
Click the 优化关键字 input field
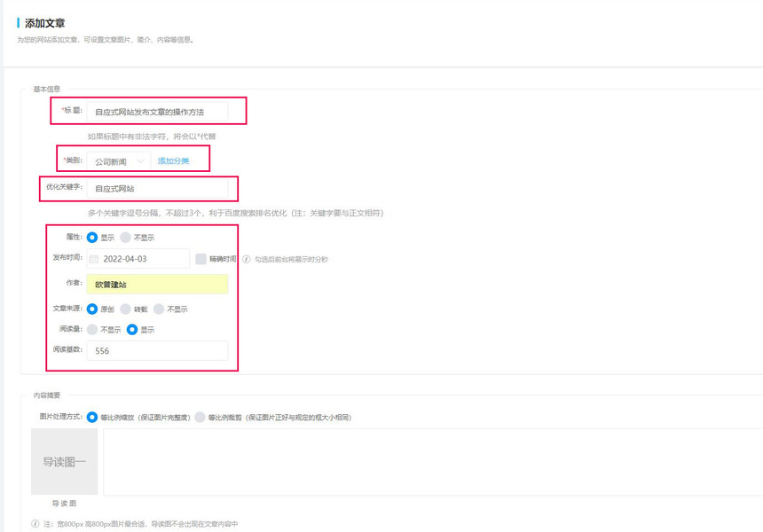[157, 188]
